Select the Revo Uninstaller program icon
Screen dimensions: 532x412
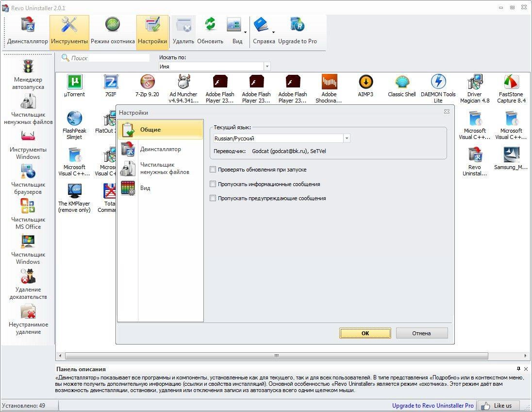coord(475,161)
